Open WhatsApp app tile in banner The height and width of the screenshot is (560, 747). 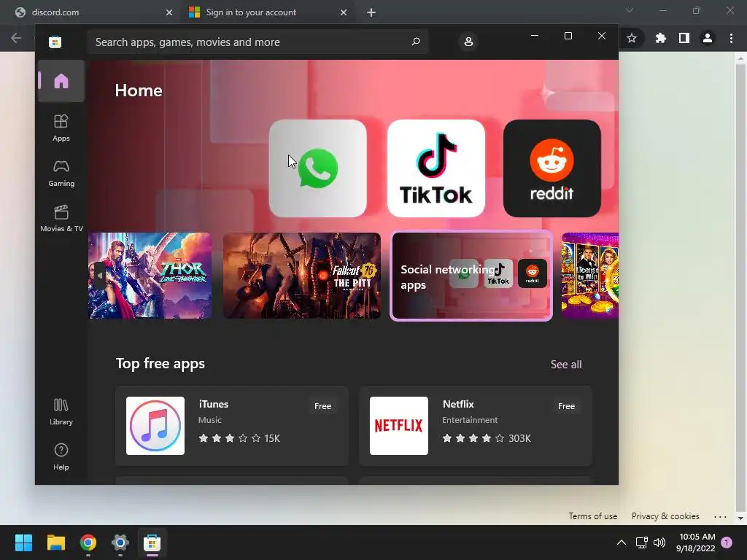pos(318,168)
